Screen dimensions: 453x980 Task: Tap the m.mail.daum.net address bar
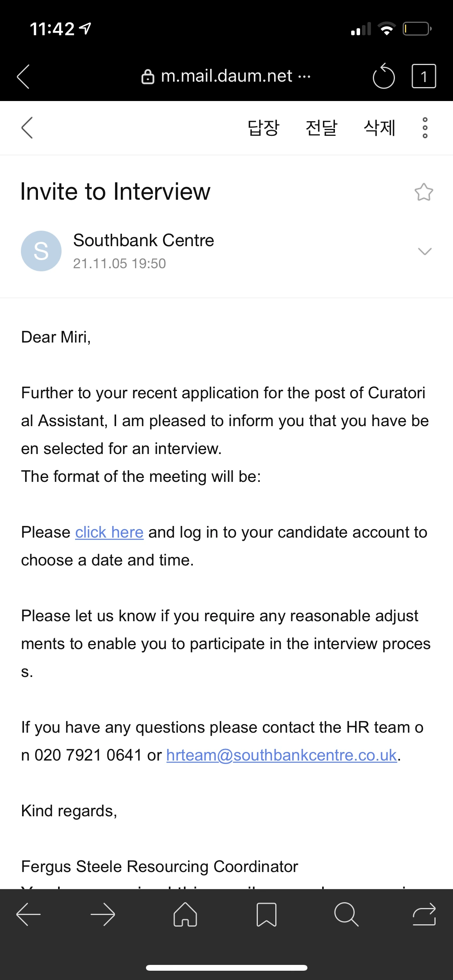pos(226,76)
